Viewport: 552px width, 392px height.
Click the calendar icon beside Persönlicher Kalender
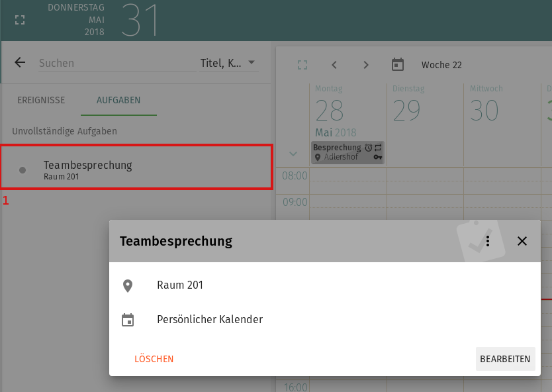128,320
